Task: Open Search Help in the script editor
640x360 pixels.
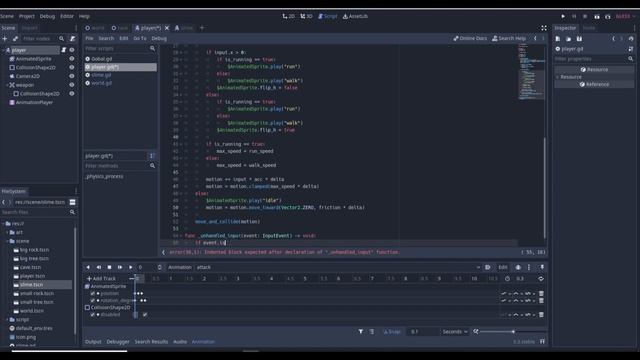Action: click(509, 38)
